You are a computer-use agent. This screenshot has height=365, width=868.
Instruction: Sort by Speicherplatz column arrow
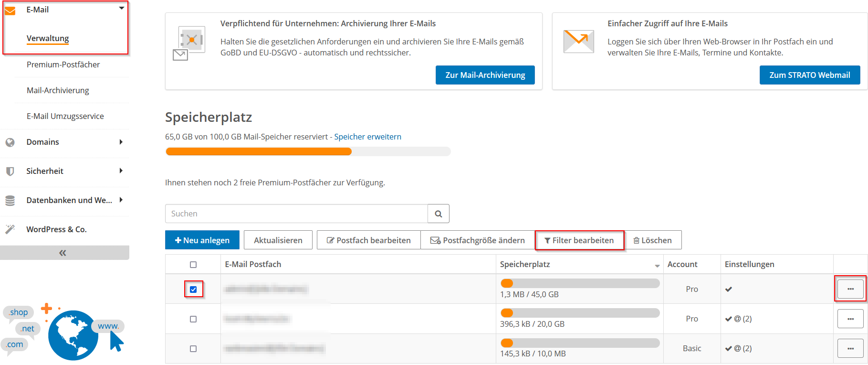coord(657,266)
